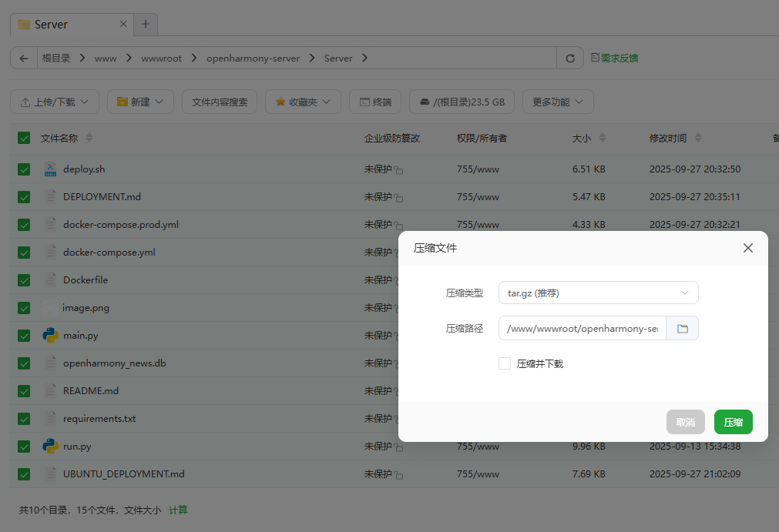Click the lock icon on deploy.sh row
Viewport: 779px width, 532px height.
click(x=399, y=170)
